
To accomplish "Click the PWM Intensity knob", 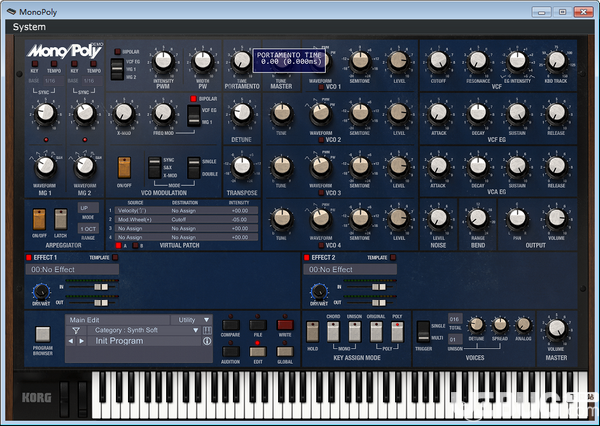I will pyautogui.click(x=163, y=61).
